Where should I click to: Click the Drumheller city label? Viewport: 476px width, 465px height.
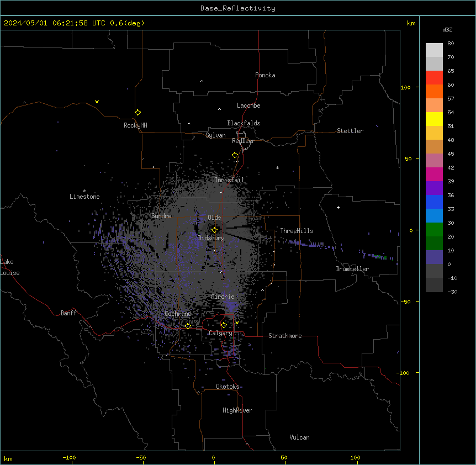coord(352,269)
